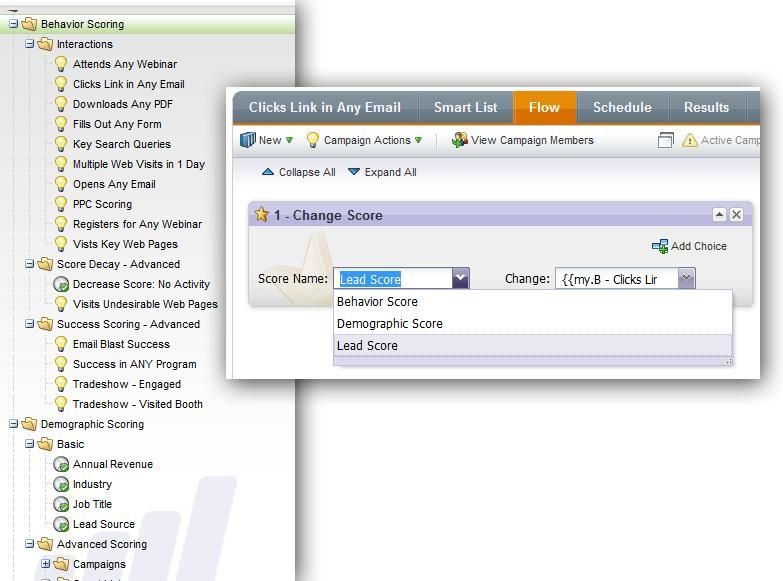Click the batch campaign icon beside Industry
Screen dimensions: 783x581
pyautogui.click(x=61, y=484)
